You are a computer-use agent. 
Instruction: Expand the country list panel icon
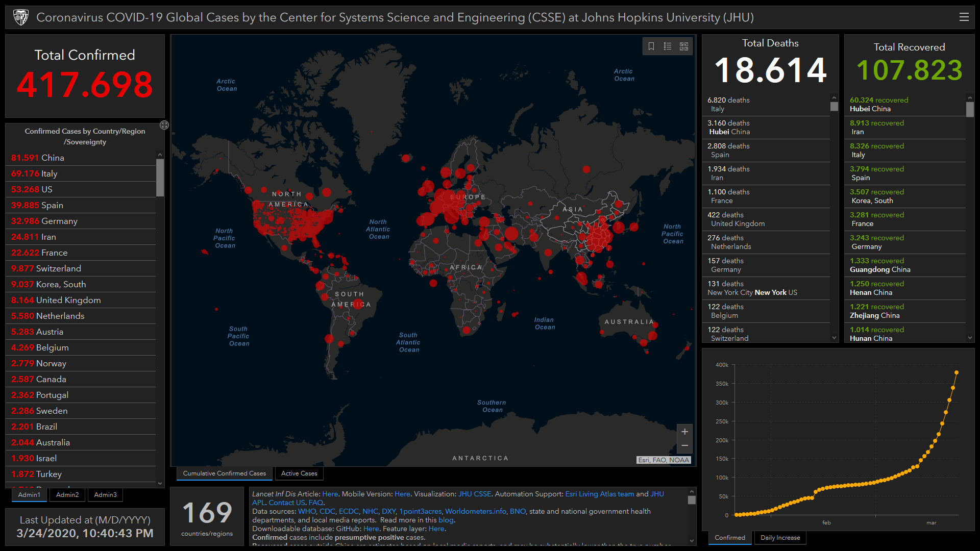pos(164,125)
